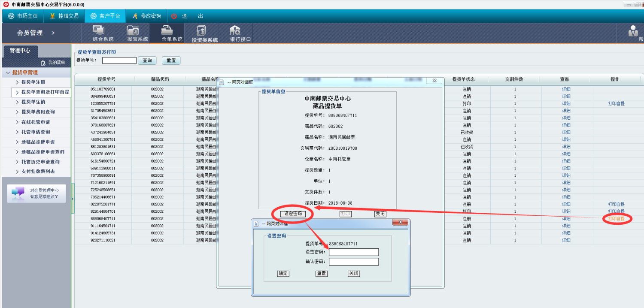Click the 我的菜单 icon
This screenshot has width=644, height=308.
(x=43, y=63)
